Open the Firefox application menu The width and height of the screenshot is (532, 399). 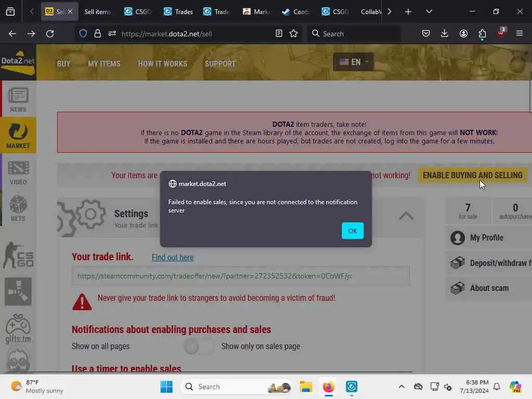click(x=520, y=34)
